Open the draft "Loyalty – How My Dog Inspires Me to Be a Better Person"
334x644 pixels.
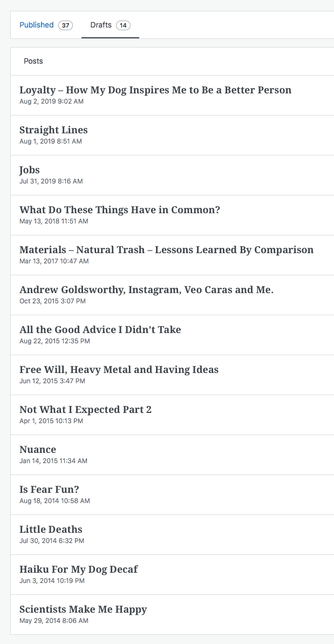[x=155, y=90]
